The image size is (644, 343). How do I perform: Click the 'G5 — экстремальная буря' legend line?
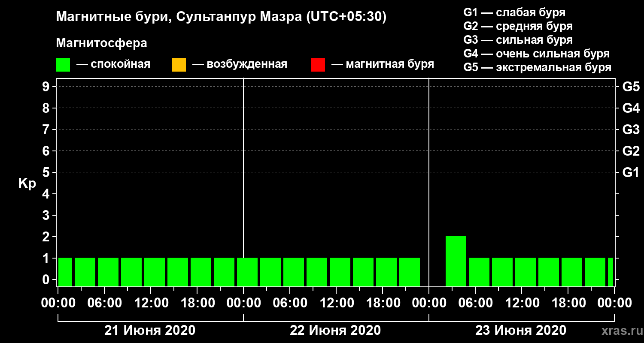click(538, 68)
